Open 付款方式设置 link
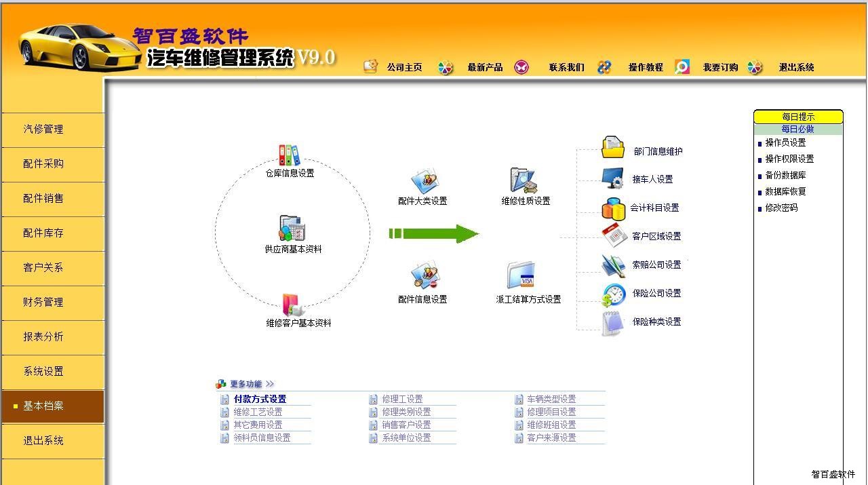868x485 pixels. coord(260,400)
